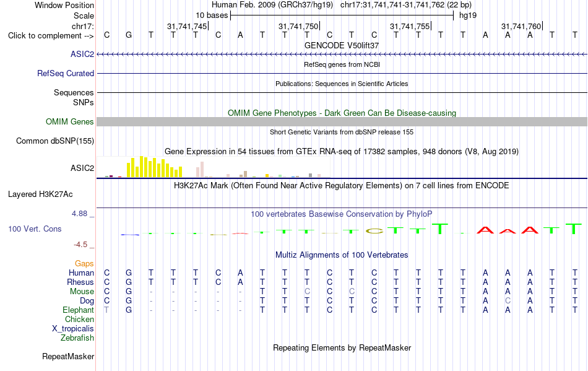Click the yellow C in the PhyloP logo
This screenshot has height=371, width=588.
pyautogui.click(x=374, y=231)
